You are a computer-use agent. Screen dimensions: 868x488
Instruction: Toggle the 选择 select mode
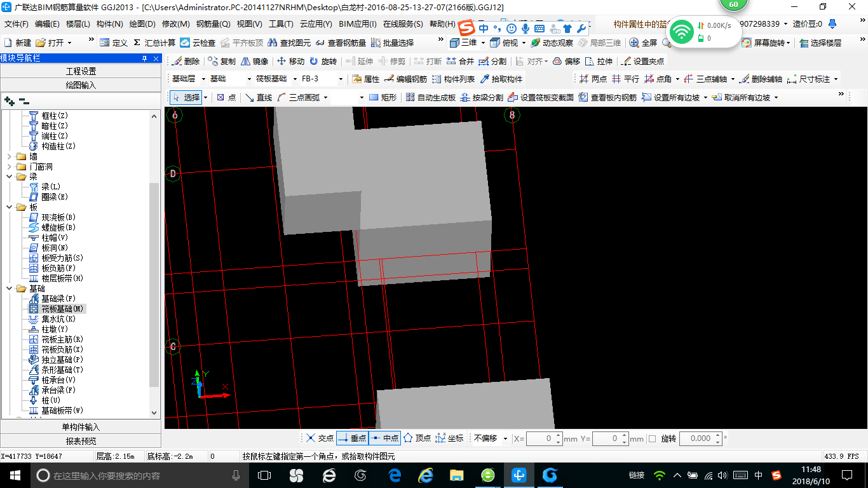[x=186, y=97]
